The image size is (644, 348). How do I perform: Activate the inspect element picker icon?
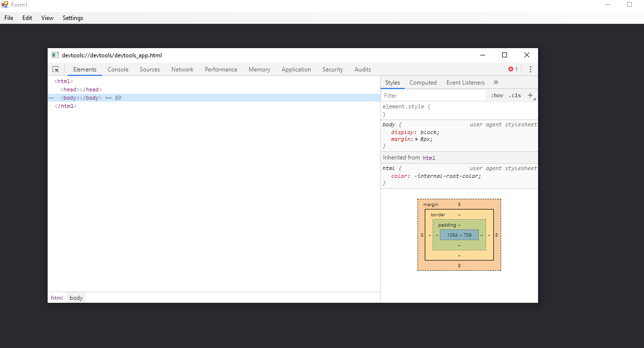pos(56,70)
